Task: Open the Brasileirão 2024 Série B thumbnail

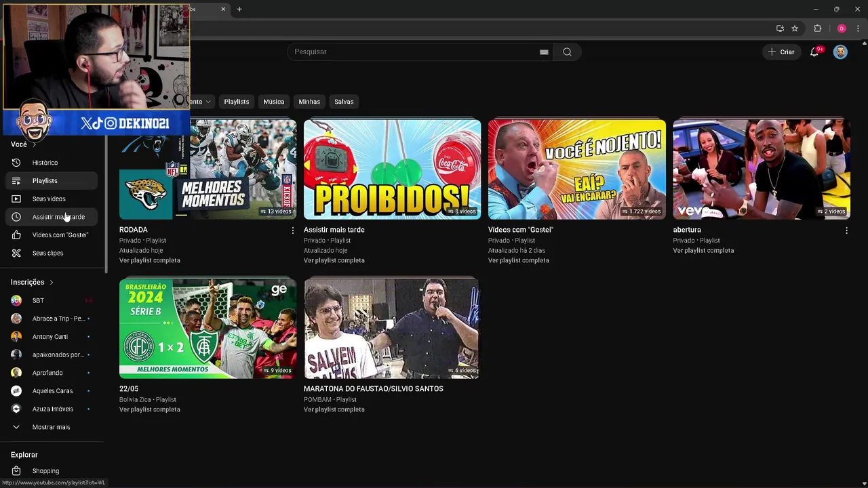Action: click(208, 329)
